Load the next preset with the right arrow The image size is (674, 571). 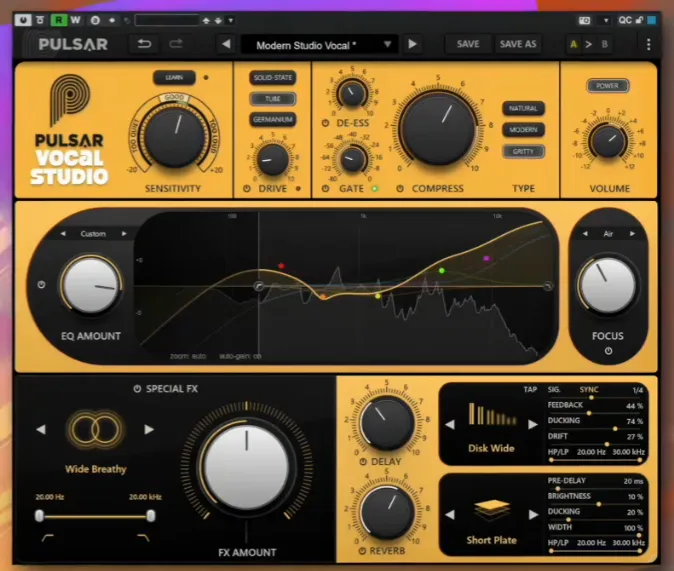pyautogui.click(x=412, y=44)
